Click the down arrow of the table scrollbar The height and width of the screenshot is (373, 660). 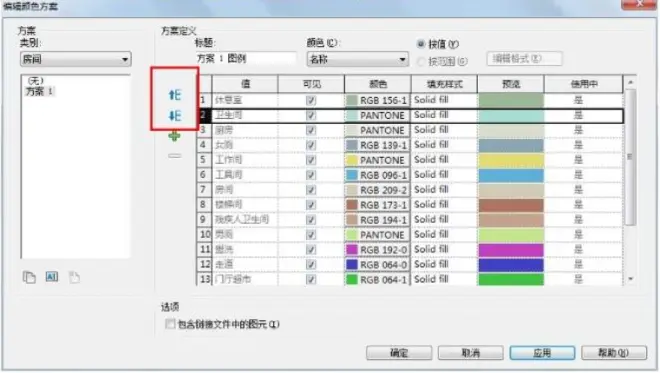coord(630,279)
